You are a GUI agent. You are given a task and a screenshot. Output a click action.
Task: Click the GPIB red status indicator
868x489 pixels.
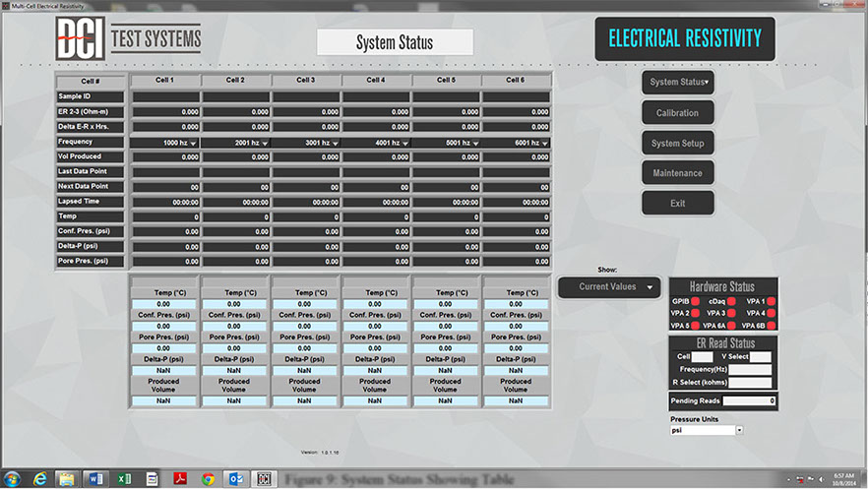pos(695,301)
